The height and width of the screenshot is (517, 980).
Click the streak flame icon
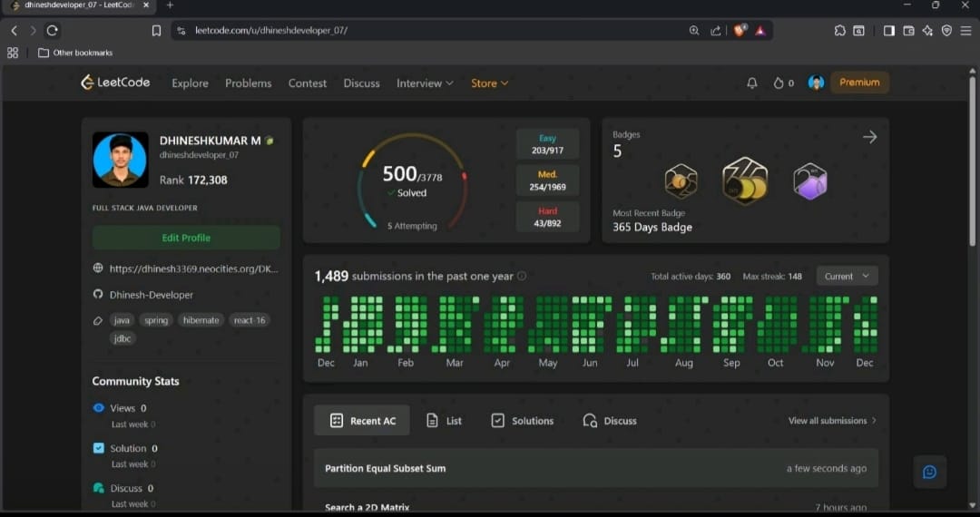coord(779,83)
